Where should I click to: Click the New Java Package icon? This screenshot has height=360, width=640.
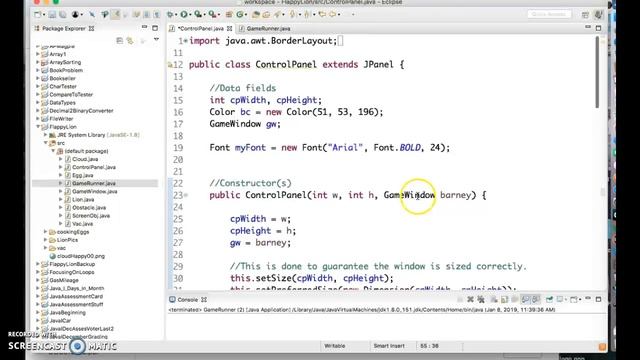(x=229, y=15)
